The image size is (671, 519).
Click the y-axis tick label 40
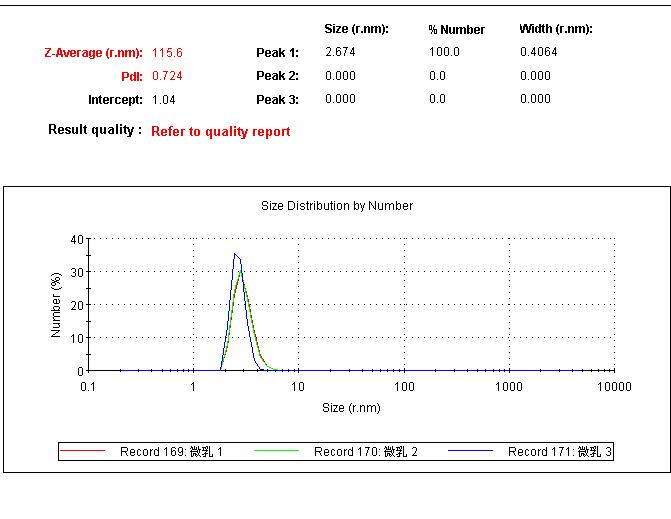pos(77,240)
